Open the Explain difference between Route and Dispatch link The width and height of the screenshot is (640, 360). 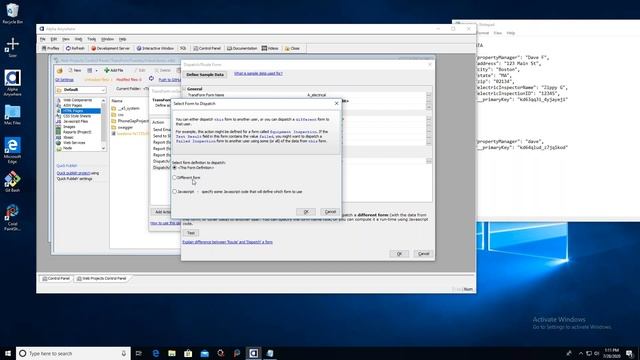click(227, 242)
